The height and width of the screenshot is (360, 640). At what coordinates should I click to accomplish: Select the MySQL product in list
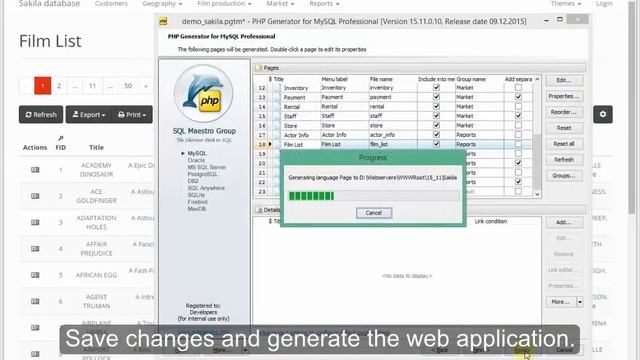pos(197,153)
